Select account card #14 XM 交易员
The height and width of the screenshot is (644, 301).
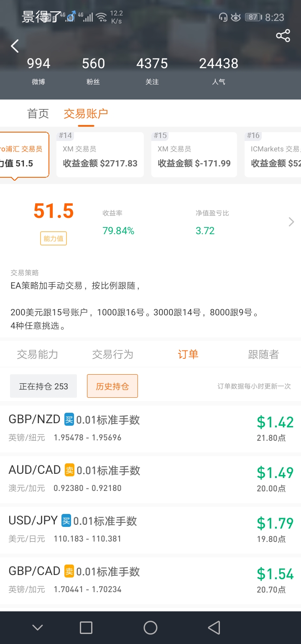(x=100, y=155)
